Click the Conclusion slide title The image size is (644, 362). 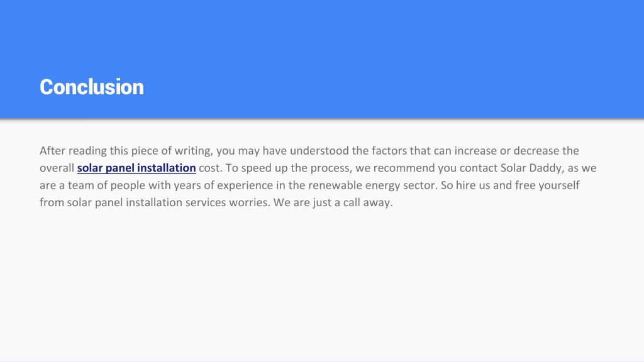92,87
